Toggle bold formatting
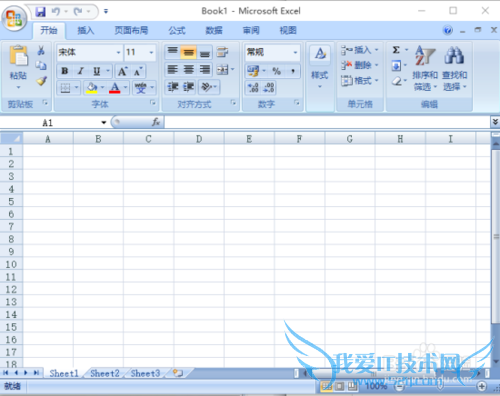The height and width of the screenshot is (396, 500). [65, 71]
